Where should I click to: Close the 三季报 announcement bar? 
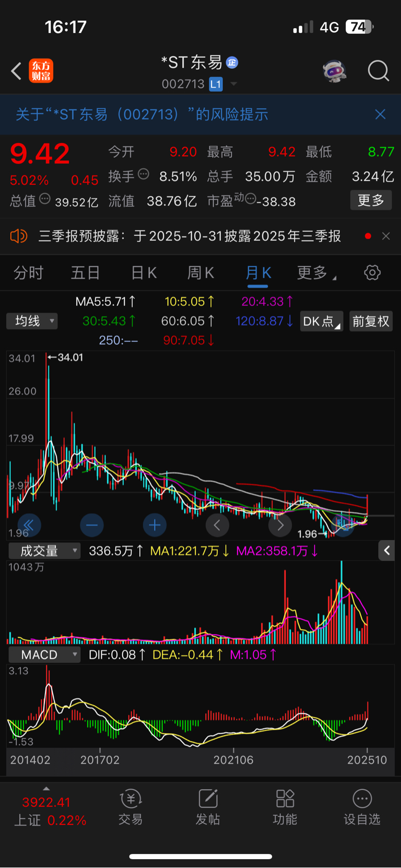[386, 236]
